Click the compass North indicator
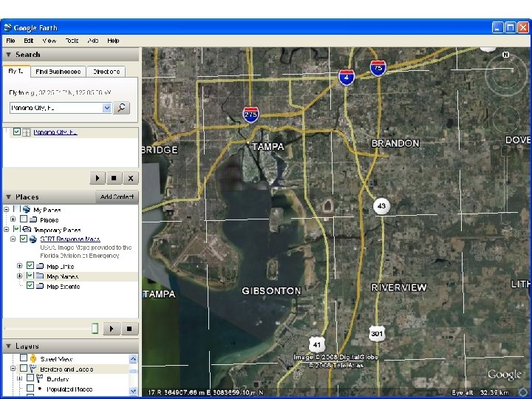The width and height of the screenshot is (532, 399). pyautogui.click(x=505, y=55)
